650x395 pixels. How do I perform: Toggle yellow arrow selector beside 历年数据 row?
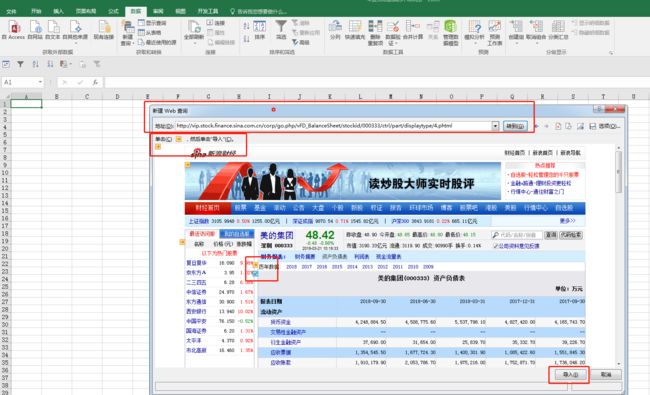tap(255, 264)
